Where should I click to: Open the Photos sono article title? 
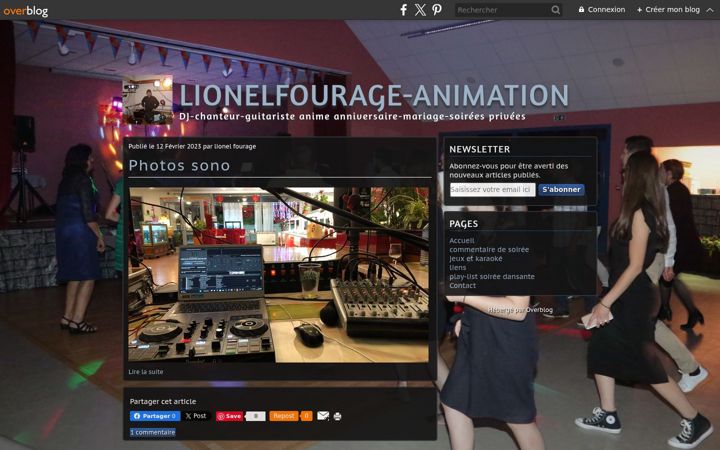point(180,165)
